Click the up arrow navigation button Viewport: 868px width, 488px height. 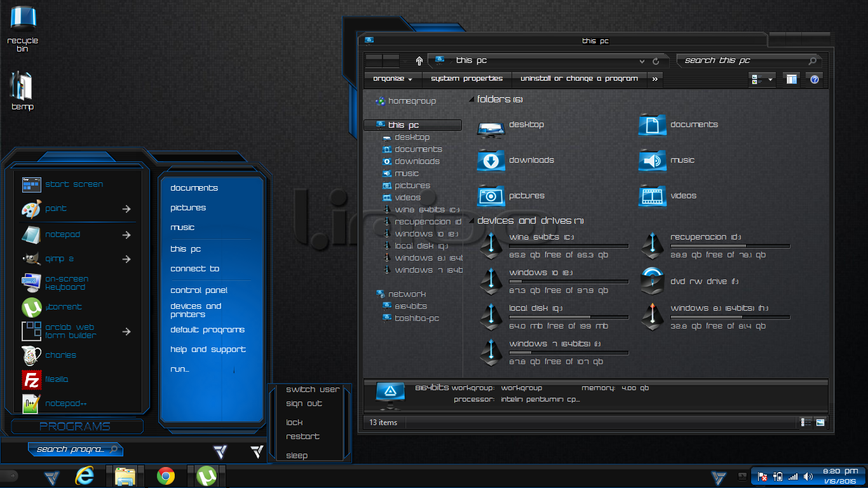(419, 61)
